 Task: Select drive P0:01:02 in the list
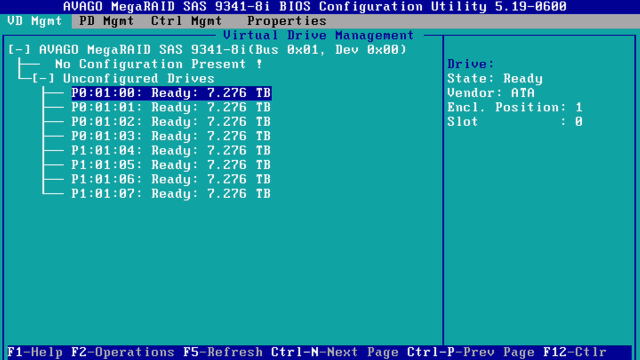(x=171, y=122)
